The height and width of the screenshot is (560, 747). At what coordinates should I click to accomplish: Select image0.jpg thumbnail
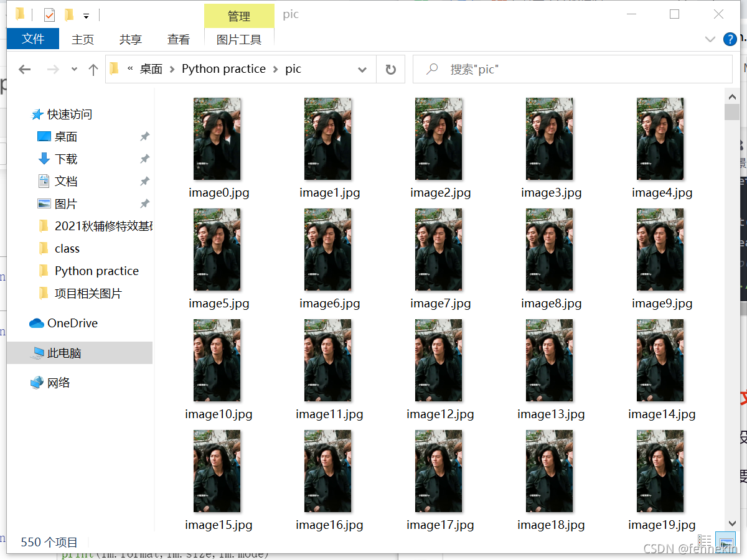click(217, 139)
